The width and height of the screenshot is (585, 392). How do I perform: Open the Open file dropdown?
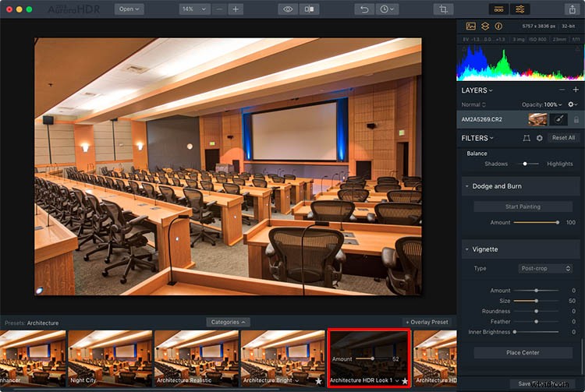[x=129, y=9]
